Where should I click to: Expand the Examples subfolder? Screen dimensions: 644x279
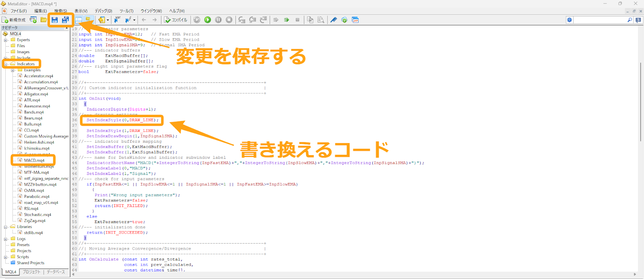[x=13, y=70]
